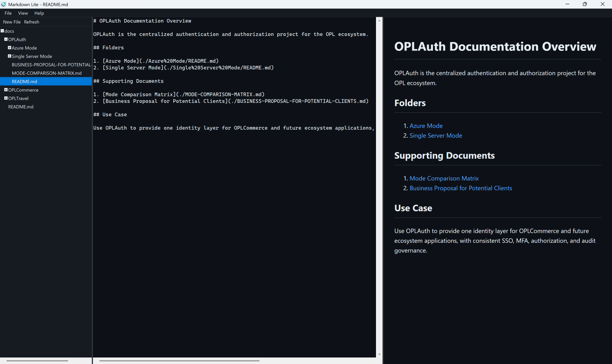Click the Refresh button
This screenshot has width=612, height=364.
[31, 22]
